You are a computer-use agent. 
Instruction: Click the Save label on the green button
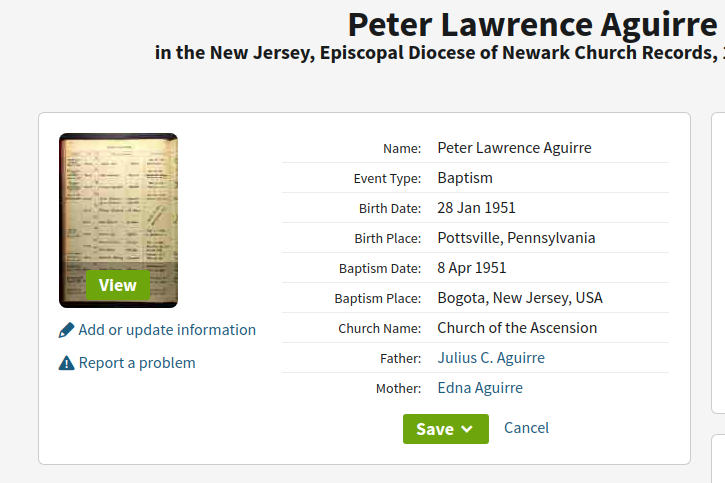(x=435, y=429)
